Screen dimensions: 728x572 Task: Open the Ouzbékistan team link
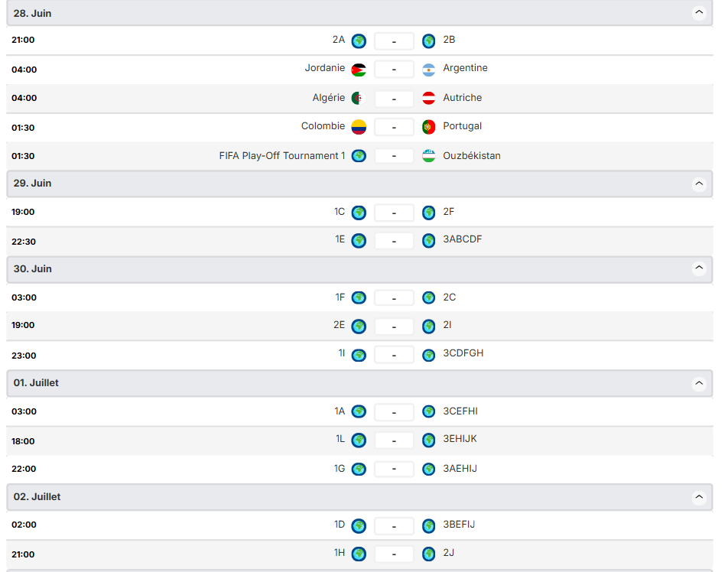click(472, 156)
